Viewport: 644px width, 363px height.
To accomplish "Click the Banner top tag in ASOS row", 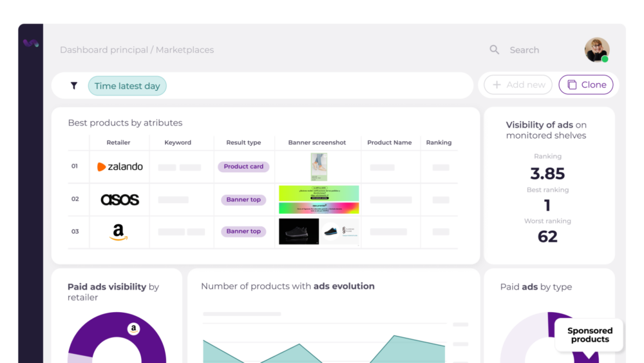I will tap(243, 199).
